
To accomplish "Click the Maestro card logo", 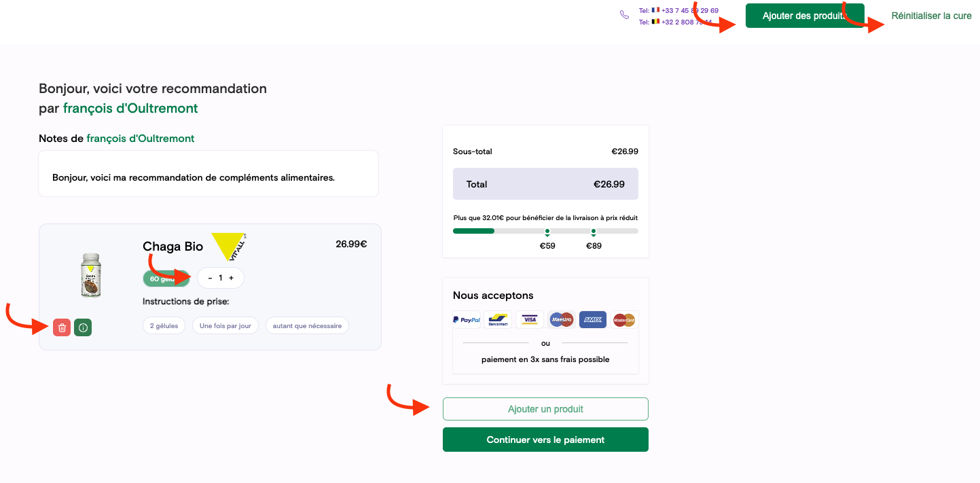I will pos(562,319).
